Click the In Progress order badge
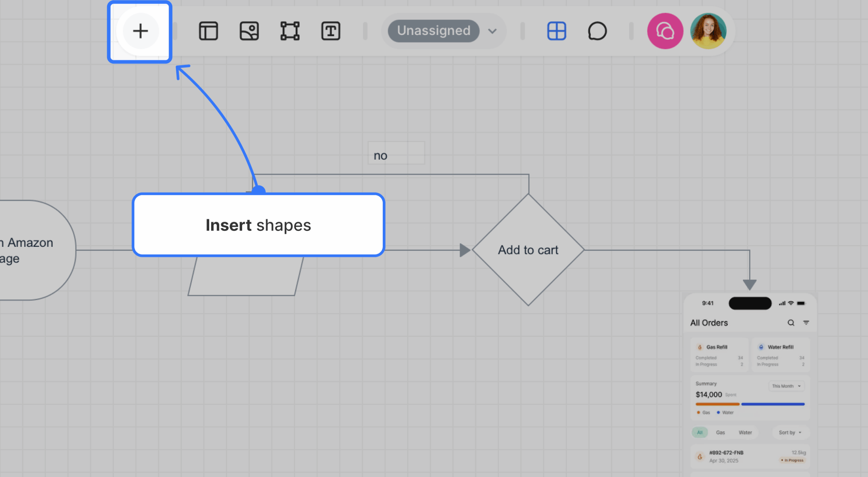 792,460
